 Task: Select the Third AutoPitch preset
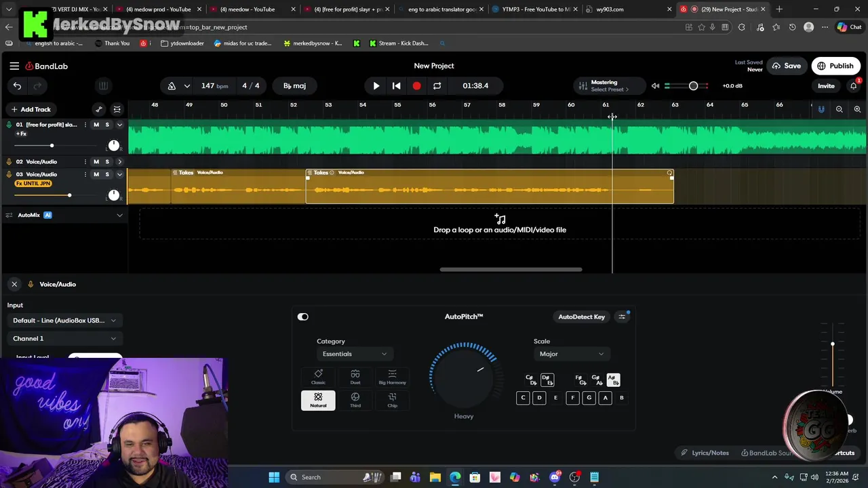tap(355, 401)
